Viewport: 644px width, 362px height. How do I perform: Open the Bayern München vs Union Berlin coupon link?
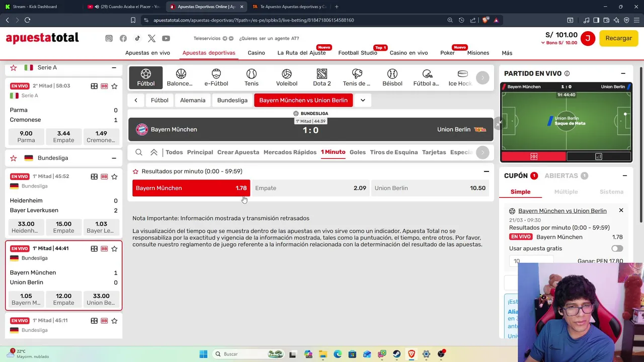click(x=562, y=211)
